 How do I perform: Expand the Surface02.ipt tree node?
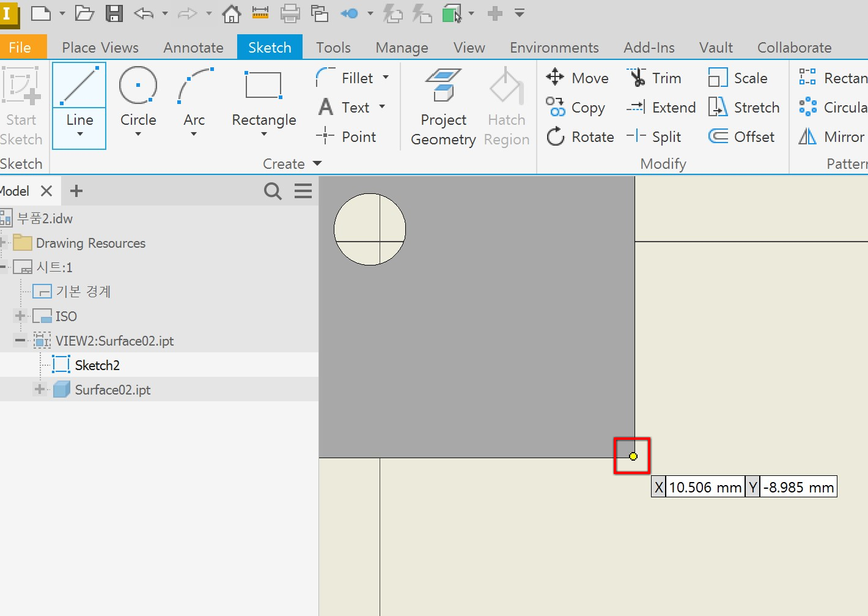tap(40, 389)
